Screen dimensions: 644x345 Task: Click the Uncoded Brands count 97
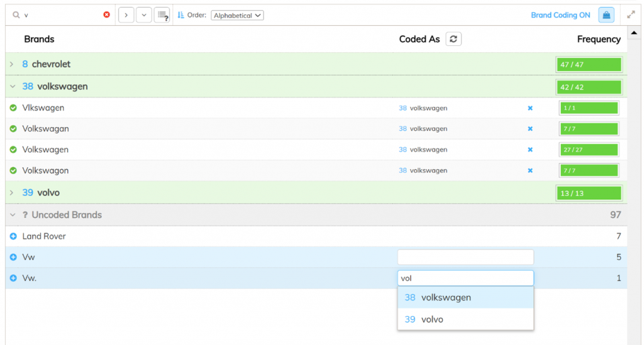click(x=615, y=215)
